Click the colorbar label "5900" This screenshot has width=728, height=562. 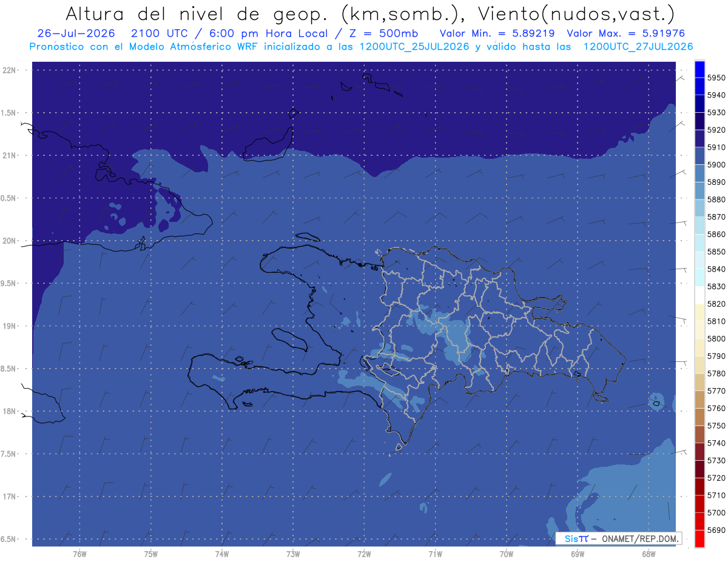tap(716, 165)
